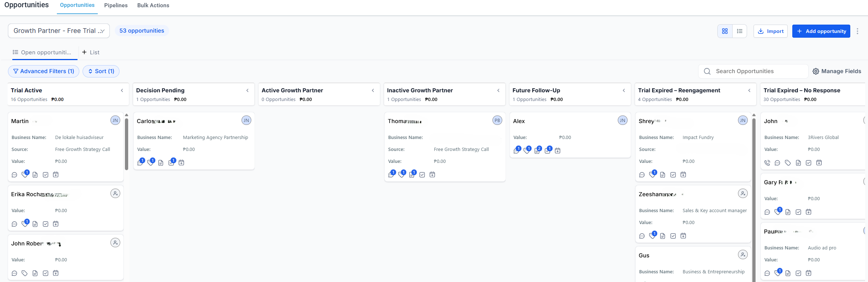This screenshot has width=868, height=282.
Task: Open conversation icon on Shrey card
Action: [642, 175]
